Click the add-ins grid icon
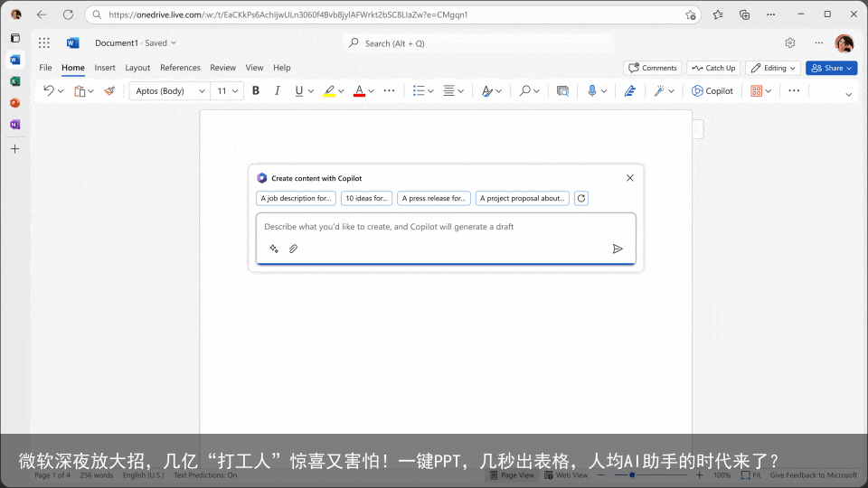Image resolution: width=868 pixels, height=488 pixels. [x=756, y=90]
